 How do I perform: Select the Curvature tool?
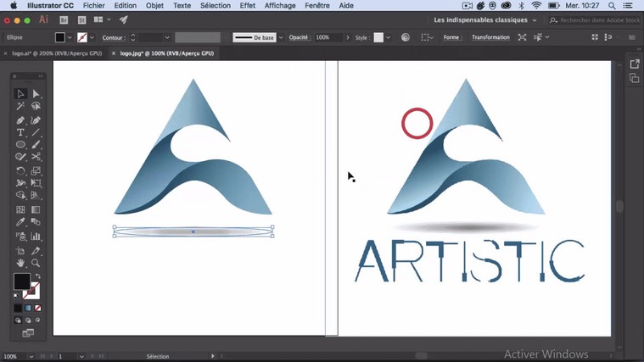36,120
